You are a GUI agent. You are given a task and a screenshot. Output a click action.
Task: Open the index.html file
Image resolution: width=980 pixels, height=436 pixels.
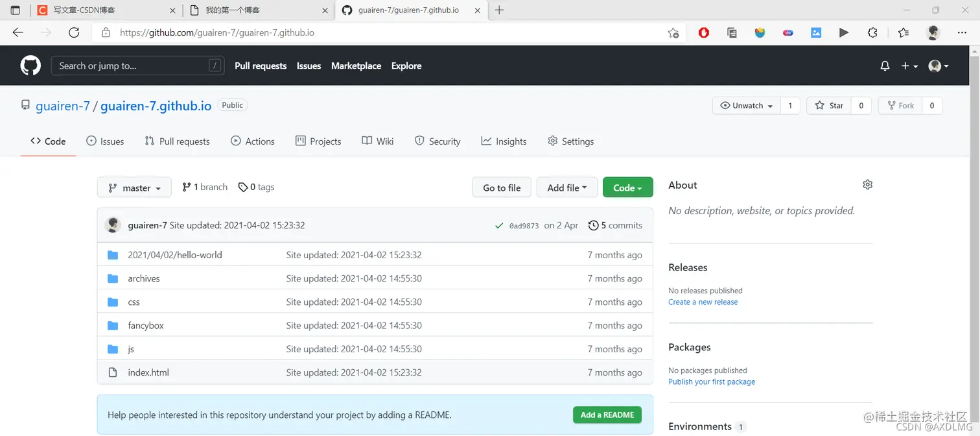(148, 372)
